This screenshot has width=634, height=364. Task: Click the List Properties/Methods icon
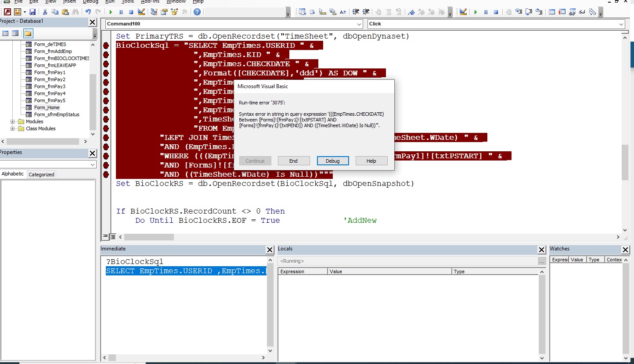(x=302, y=12)
